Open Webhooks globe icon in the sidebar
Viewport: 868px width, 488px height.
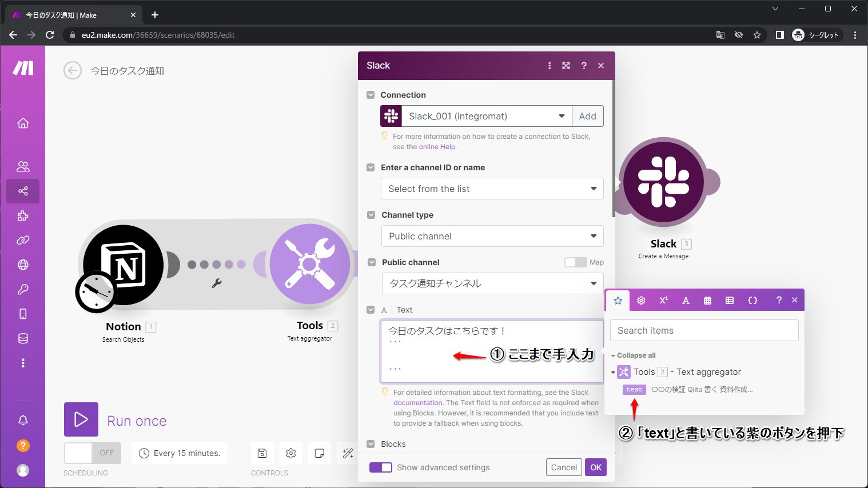[x=23, y=265]
